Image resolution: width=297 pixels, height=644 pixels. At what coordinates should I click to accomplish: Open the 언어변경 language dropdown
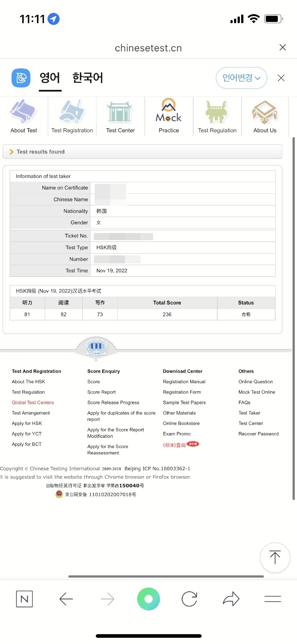click(242, 78)
